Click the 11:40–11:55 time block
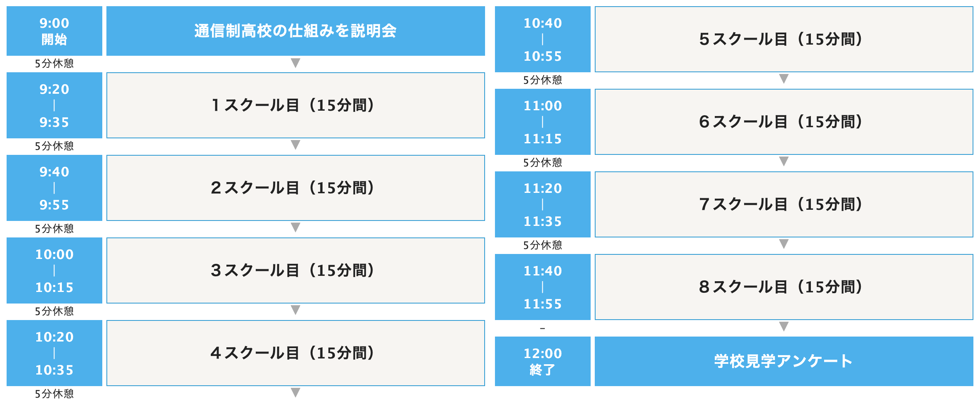The width and height of the screenshot is (980, 408). [x=542, y=287]
